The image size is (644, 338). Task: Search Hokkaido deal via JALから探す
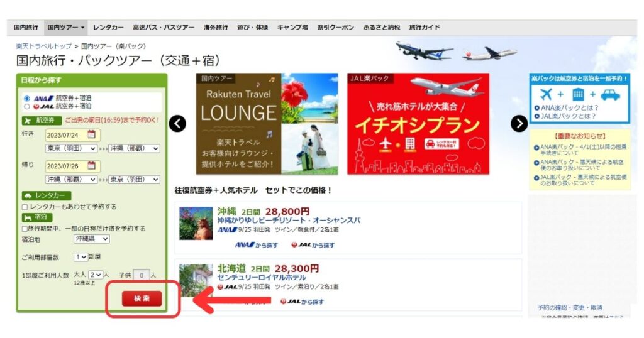tap(302, 302)
